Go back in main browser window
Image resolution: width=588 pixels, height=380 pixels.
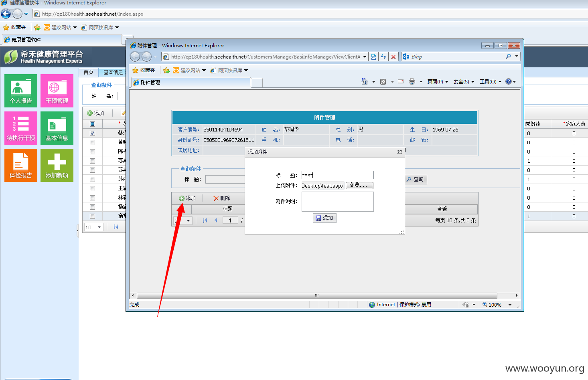point(6,14)
